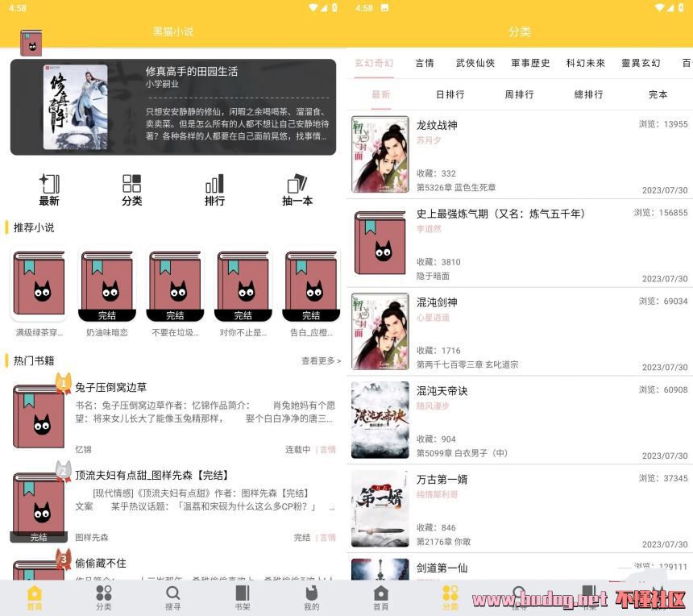The width and height of the screenshot is (693, 616).
Task: Tap the black cat book logo in header
Action: click(x=31, y=43)
